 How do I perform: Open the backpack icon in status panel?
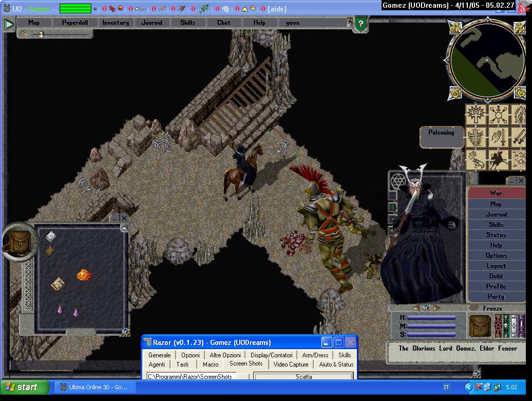[480, 326]
